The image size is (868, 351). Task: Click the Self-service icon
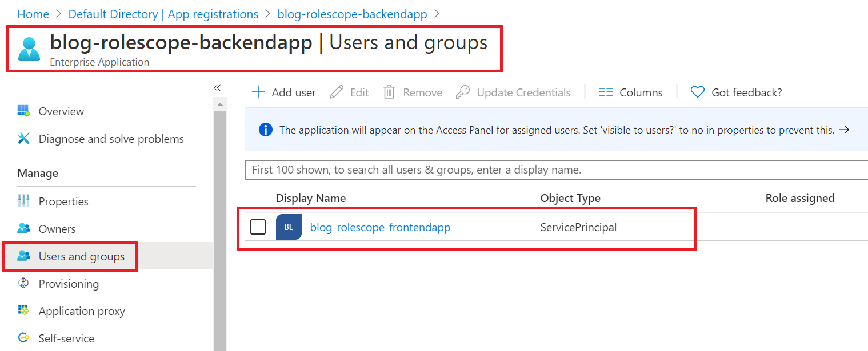23,338
